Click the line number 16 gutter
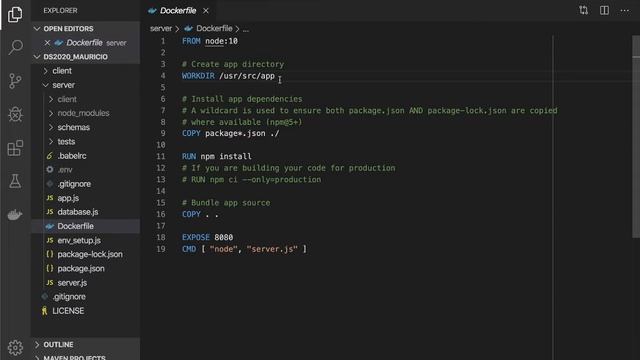 click(x=161, y=214)
